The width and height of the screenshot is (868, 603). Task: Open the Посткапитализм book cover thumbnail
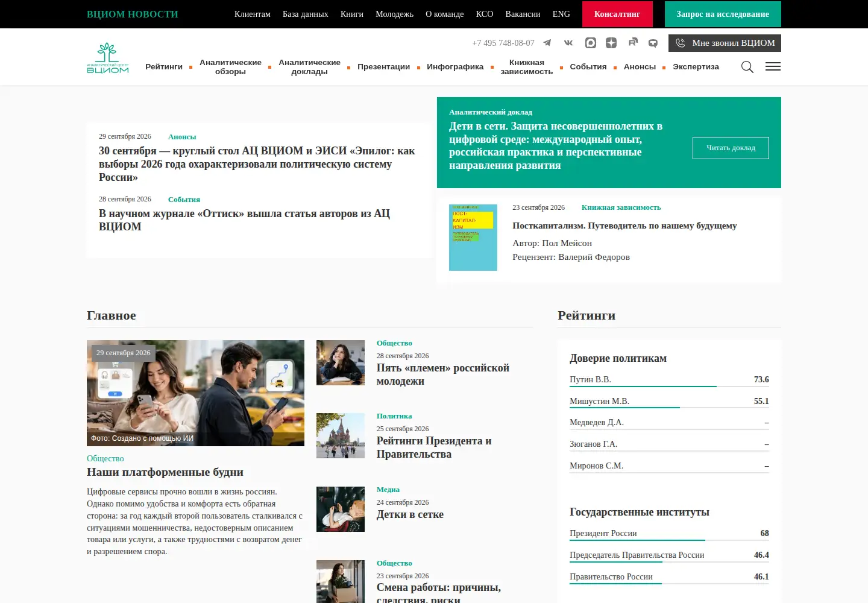pos(473,238)
